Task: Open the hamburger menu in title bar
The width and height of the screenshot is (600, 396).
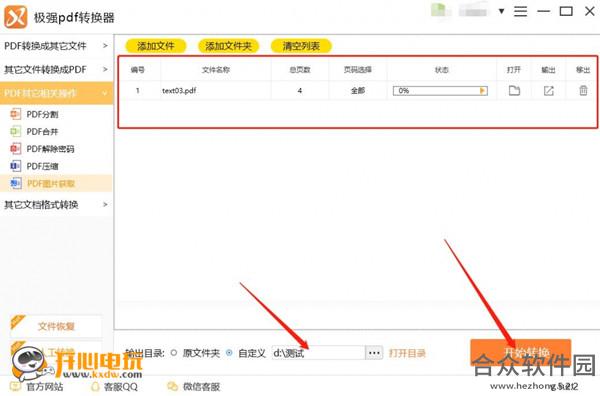Action: [520, 11]
